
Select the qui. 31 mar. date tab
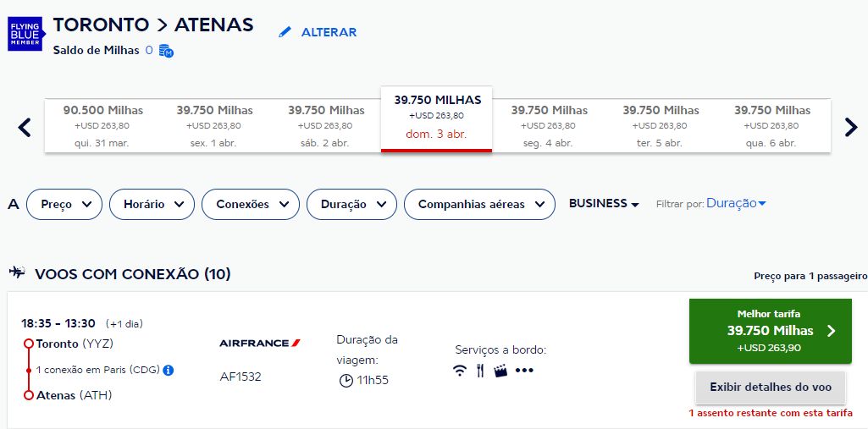pos(102,126)
